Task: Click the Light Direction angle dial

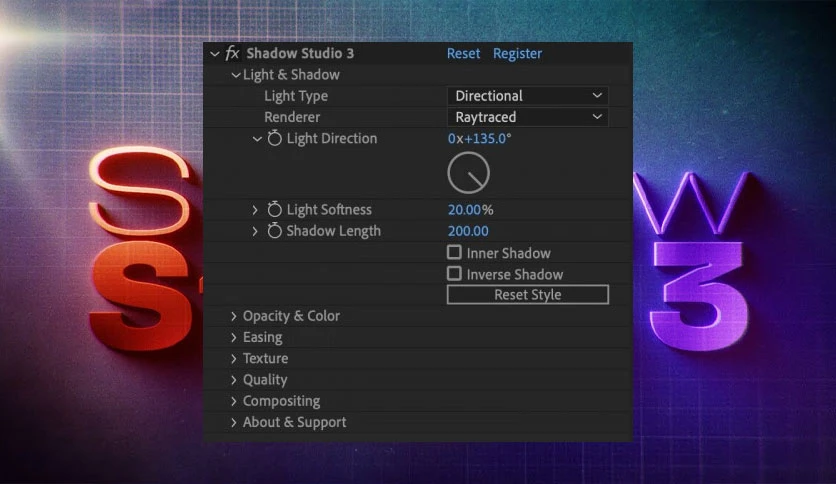Action: click(468, 173)
